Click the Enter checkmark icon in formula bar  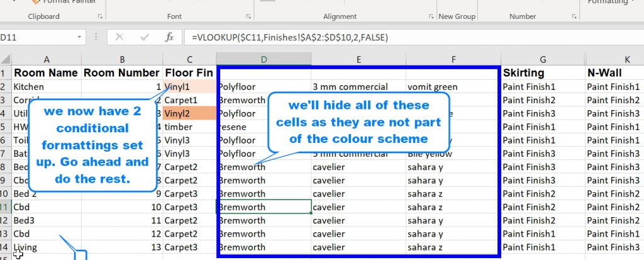click(x=145, y=38)
